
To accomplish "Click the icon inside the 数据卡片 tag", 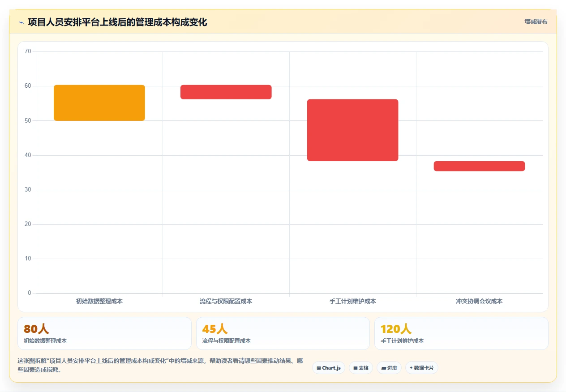I will [411, 368].
